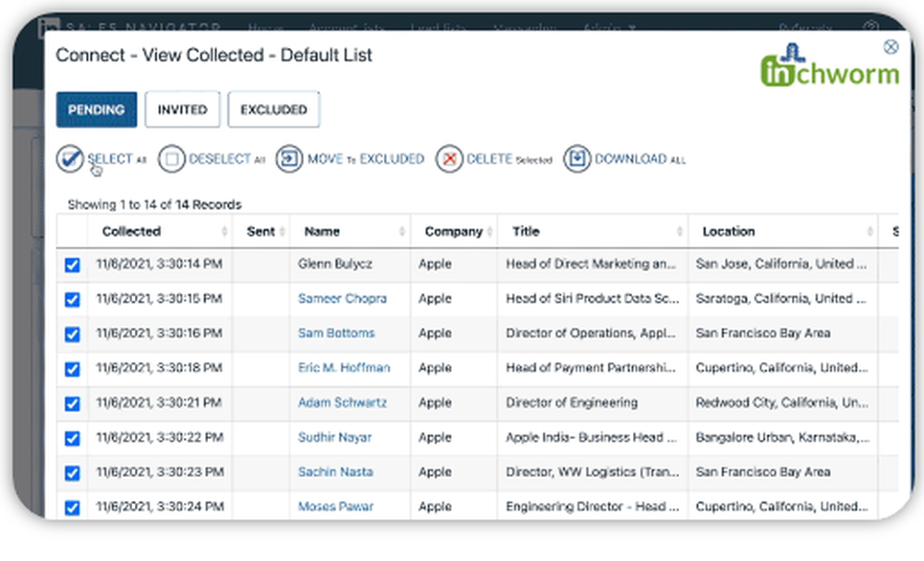Uncheck the Adam Schwartz row checkbox
The height and width of the screenshot is (561, 924).
click(x=72, y=404)
